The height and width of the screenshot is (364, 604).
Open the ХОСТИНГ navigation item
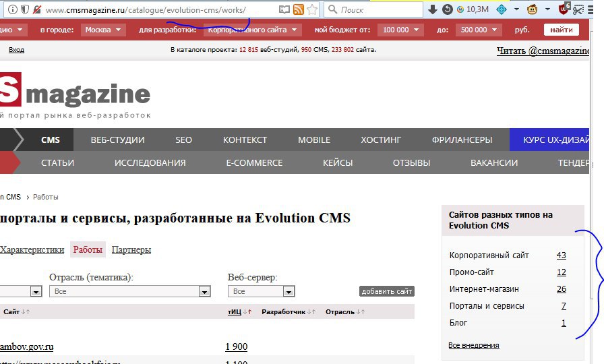[x=381, y=140]
